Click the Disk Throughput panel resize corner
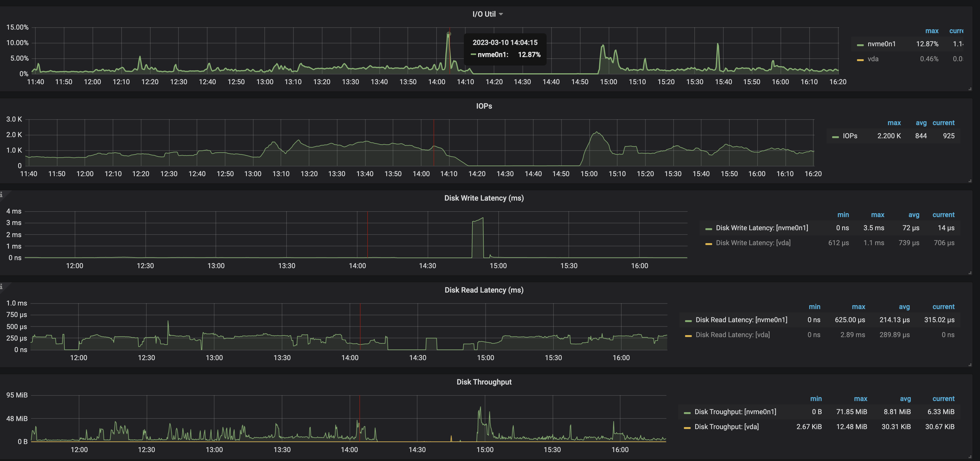Viewport: 980px width, 461px height. click(x=970, y=457)
